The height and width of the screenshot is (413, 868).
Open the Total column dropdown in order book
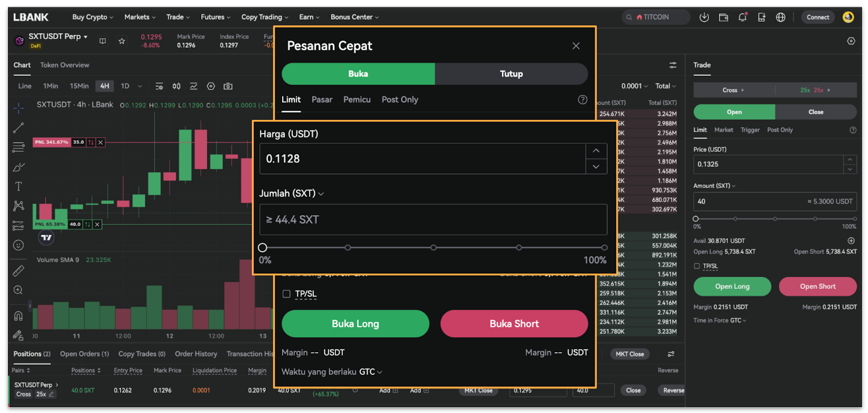coord(666,86)
